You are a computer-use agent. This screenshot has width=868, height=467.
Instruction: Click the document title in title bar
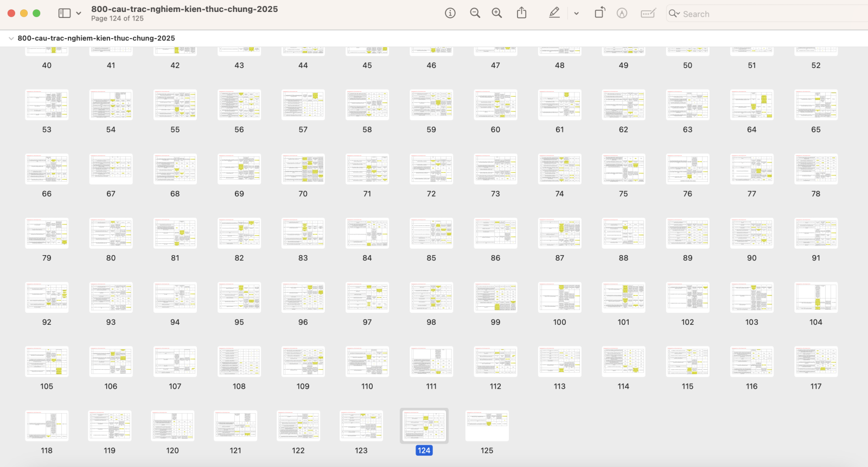(184, 9)
